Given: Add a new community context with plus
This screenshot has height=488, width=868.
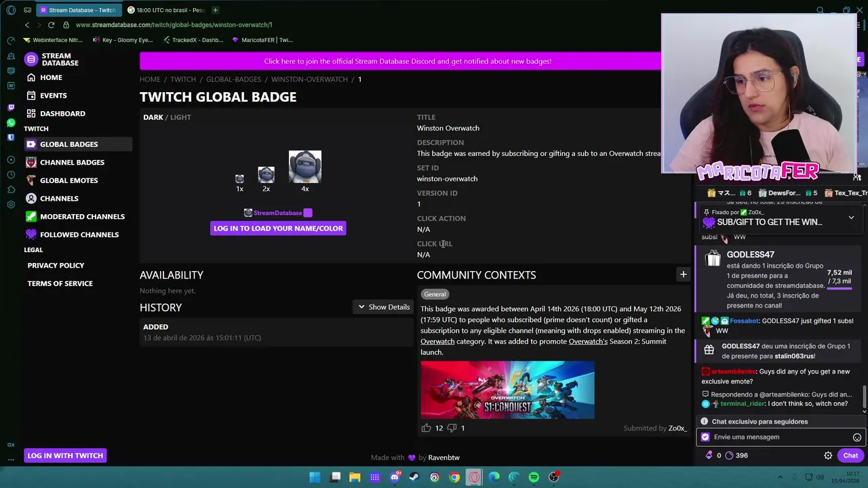Looking at the screenshot, I should (x=683, y=274).
